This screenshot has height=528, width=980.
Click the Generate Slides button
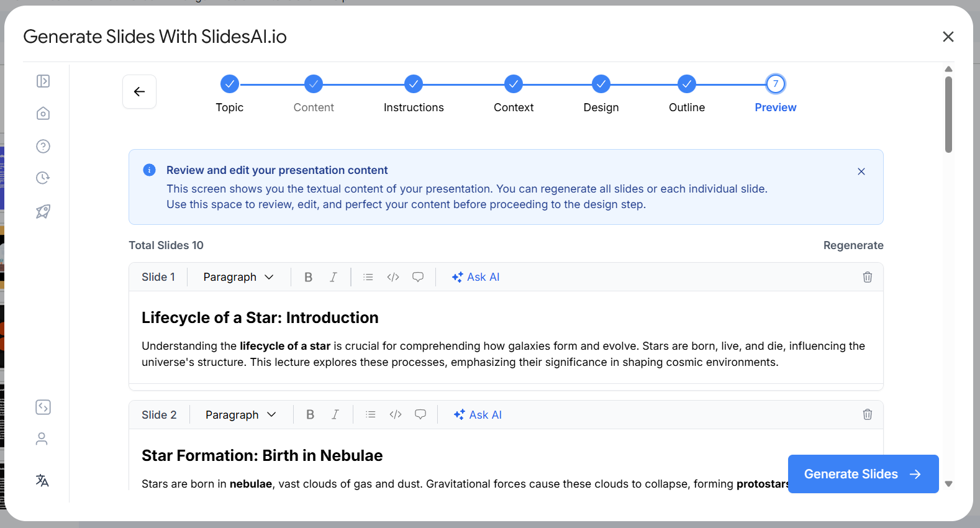pos(863,474)
